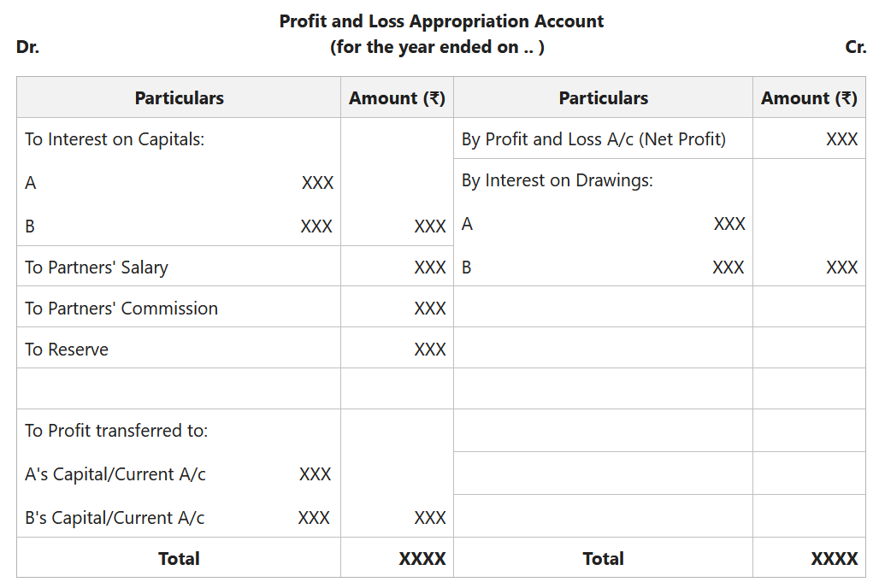Select the 'for the year ended on' subtitle
The height and width of the screenshot is (588, 879).
(x=437, y=47)
